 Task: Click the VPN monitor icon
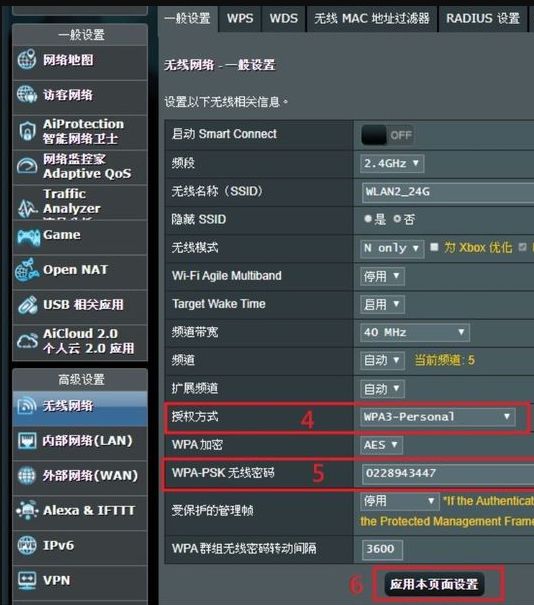[27, 580]
